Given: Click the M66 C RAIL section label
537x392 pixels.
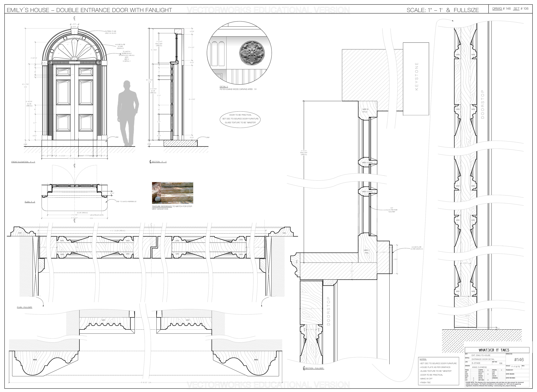Looking at the screenshot, I should pos(367,252).
